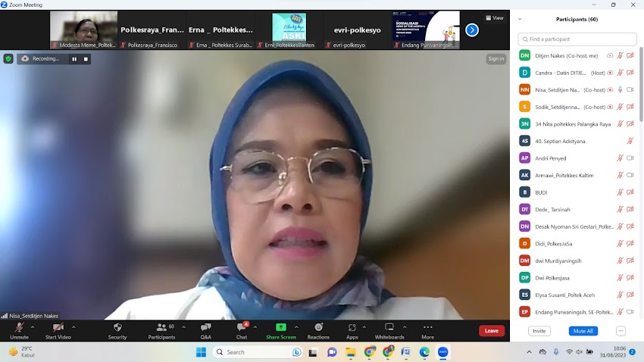Click the Find a participant search box
Image resolution: width=644 pixels, height=362 pixels.
coord(577,39)
